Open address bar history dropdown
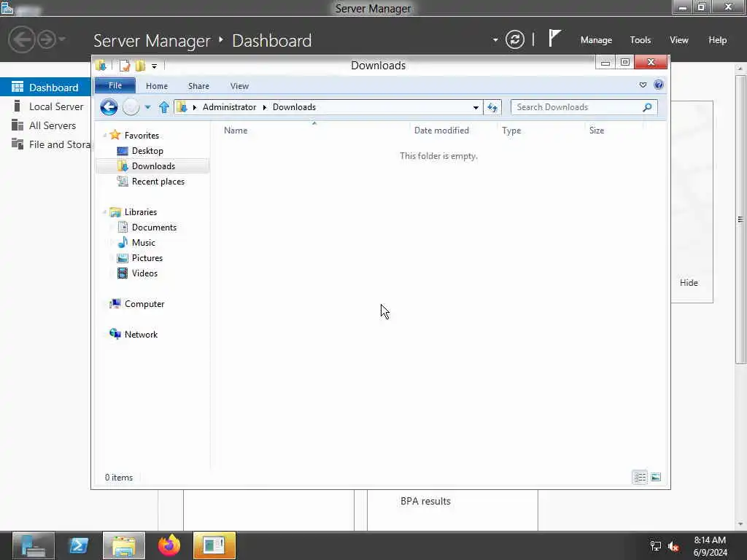The height and width of the screenshot is (560, 747). click(x=476, y=108)
